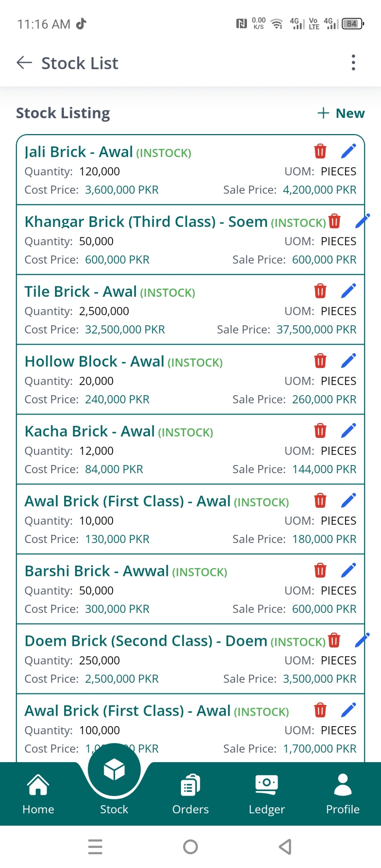The height and width of the screenshot is (868, 381).
Task: Edit the Kacha Brick - Awal entry
Action: (348, 430)
